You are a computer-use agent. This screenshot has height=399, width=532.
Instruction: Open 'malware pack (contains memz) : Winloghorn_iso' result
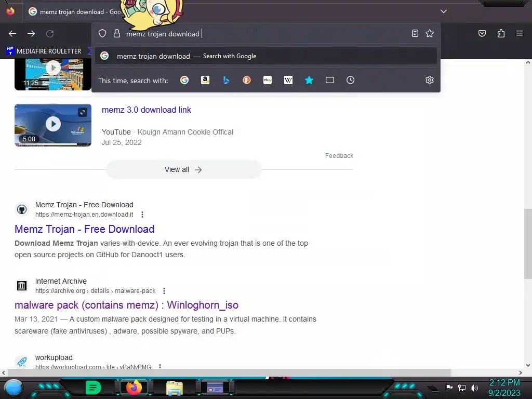[126, 305]
